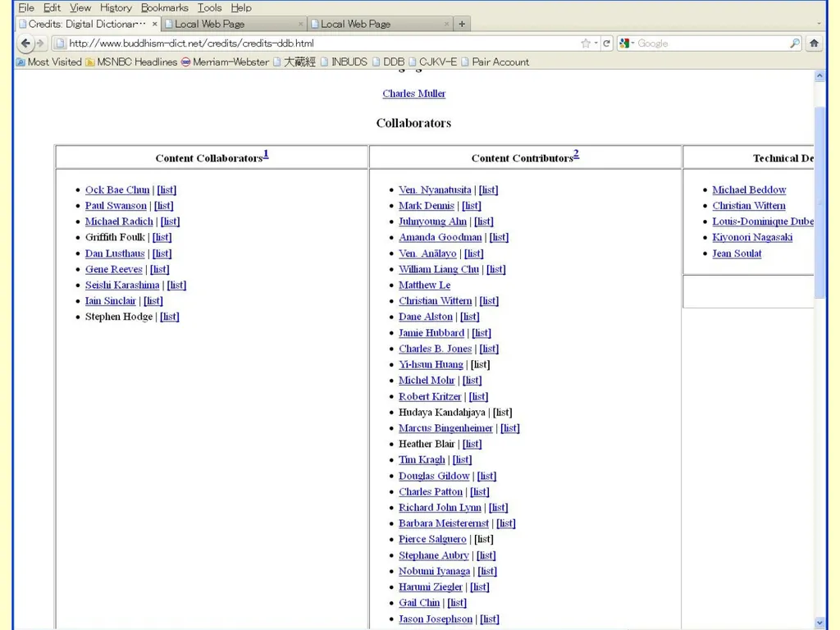Image resolution: width=840 pixels, height=630 pixels.
Task: Open the DDB bookmark
Action: [x=388, y=62]
